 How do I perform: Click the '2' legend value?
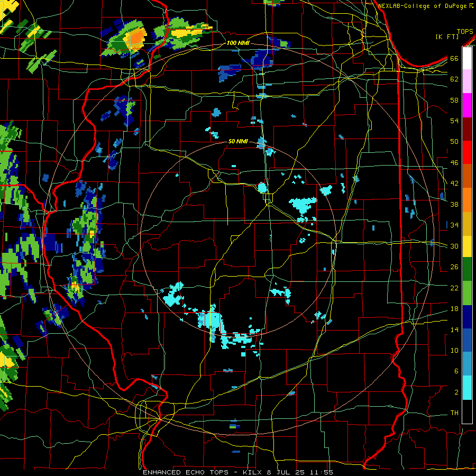[456, 392]
